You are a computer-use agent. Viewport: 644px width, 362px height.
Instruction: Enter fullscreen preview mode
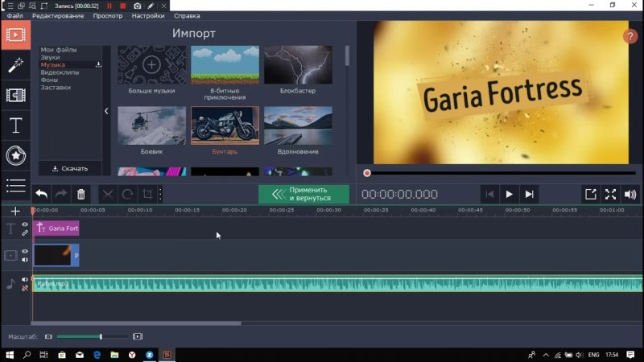pyautogui.click(x=610, y=194)
